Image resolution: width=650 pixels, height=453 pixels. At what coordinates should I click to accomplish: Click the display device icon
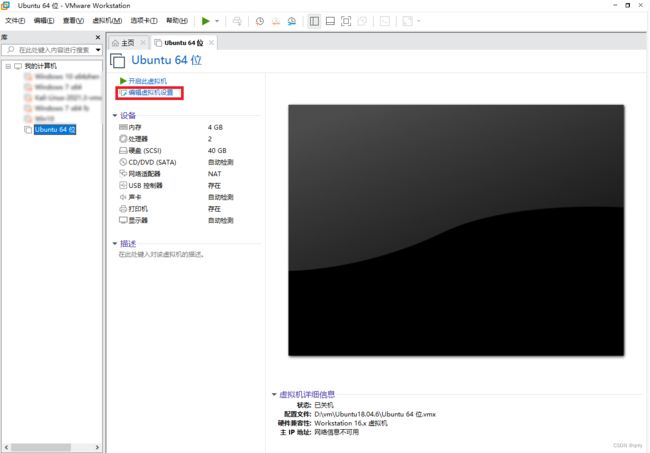[x=123, y=220]
